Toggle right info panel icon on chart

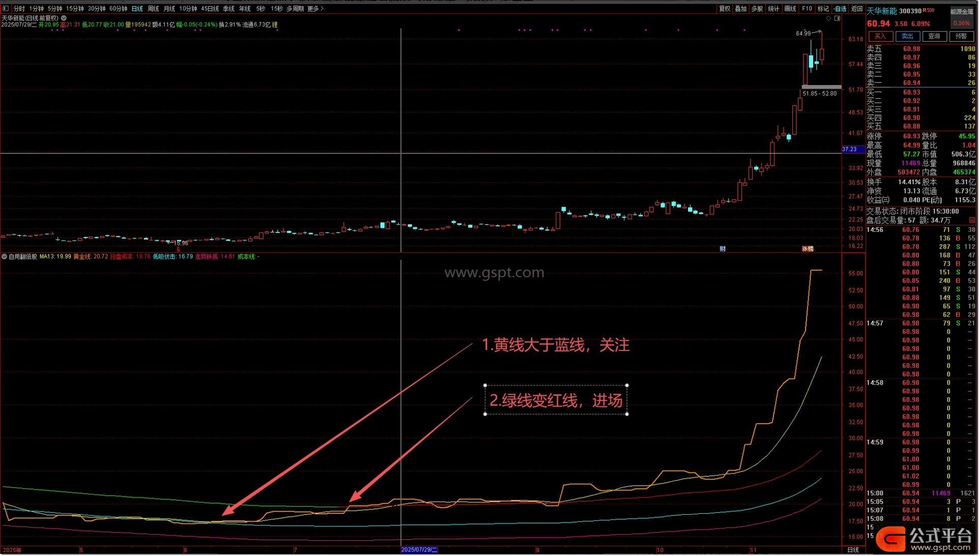pos(837,18)
